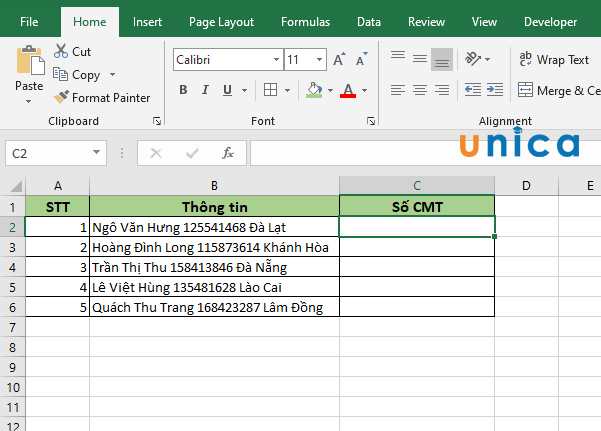Increase font size with large A icon
601x431 pixels.
339,59
